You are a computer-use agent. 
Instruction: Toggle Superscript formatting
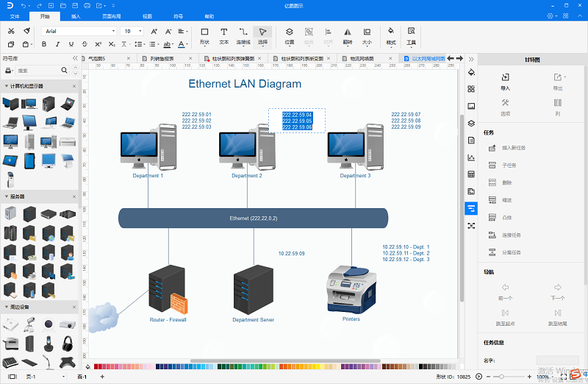point(98,44)
